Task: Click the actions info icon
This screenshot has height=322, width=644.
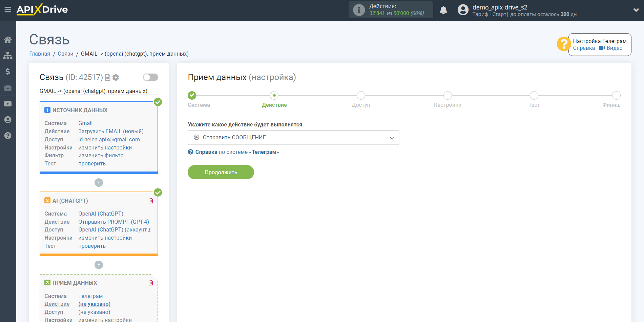Action: point(359,10)
